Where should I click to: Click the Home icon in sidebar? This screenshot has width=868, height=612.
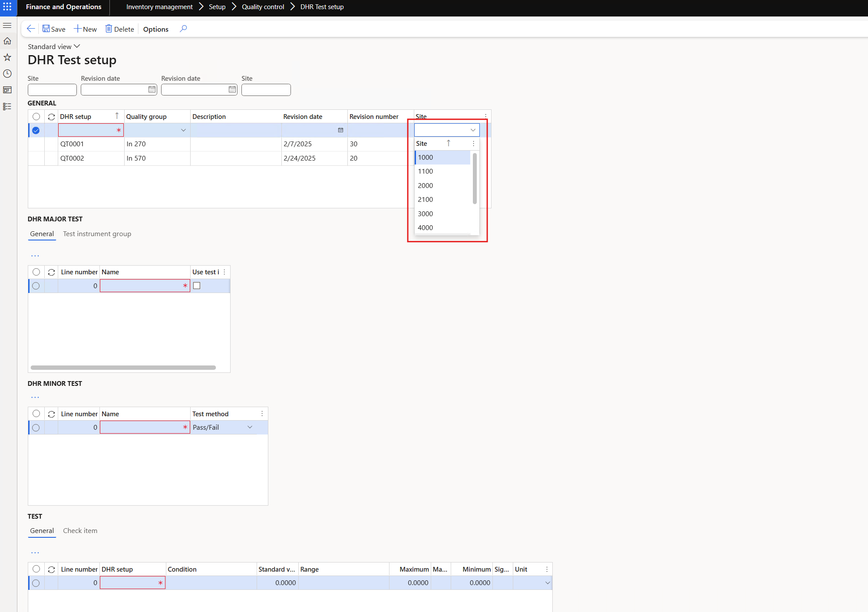coord(7,41)
